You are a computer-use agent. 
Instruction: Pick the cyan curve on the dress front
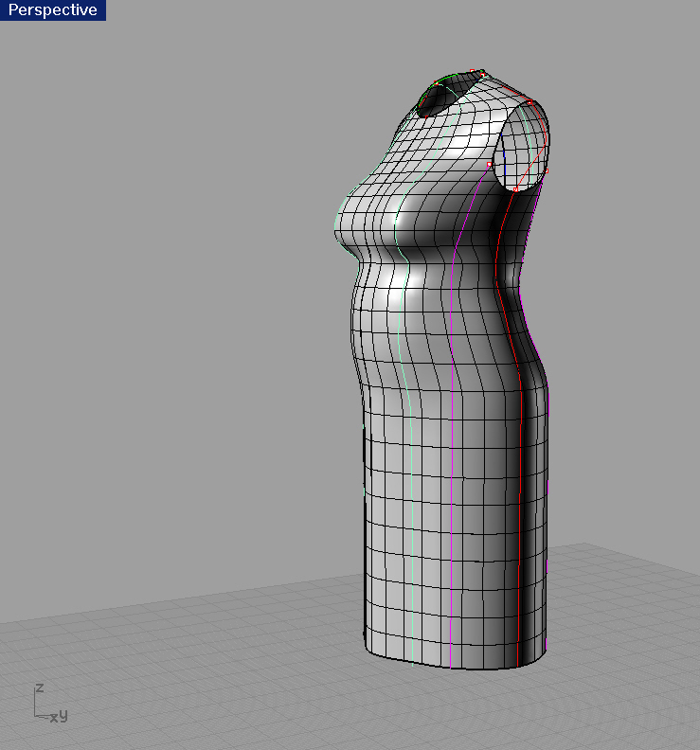click(411, 431)
